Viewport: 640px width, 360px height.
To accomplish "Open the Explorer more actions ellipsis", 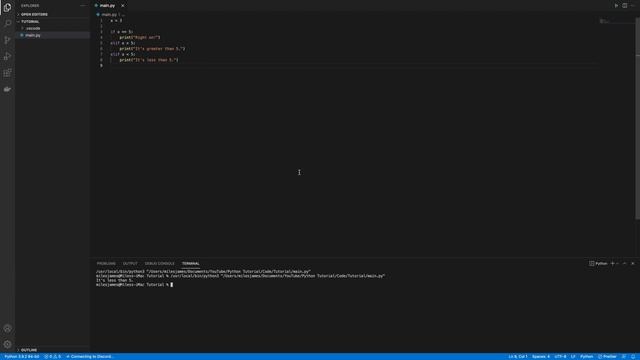I will coord(83,6).
